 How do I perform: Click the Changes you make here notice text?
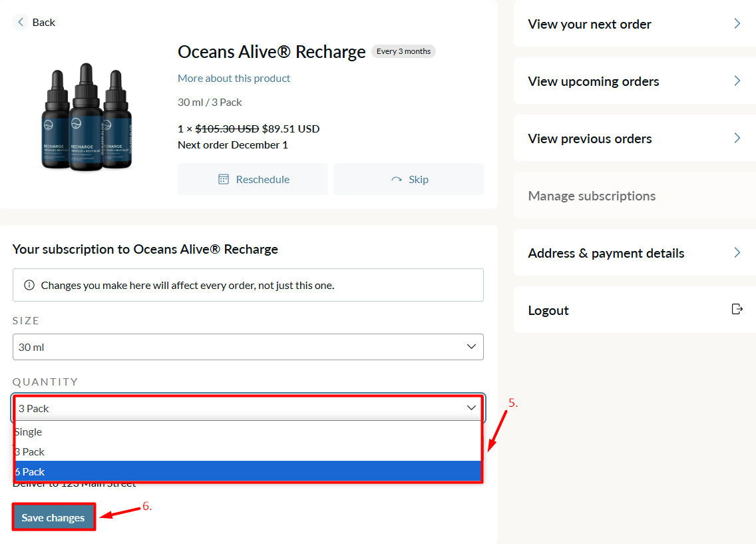[188, 286]
